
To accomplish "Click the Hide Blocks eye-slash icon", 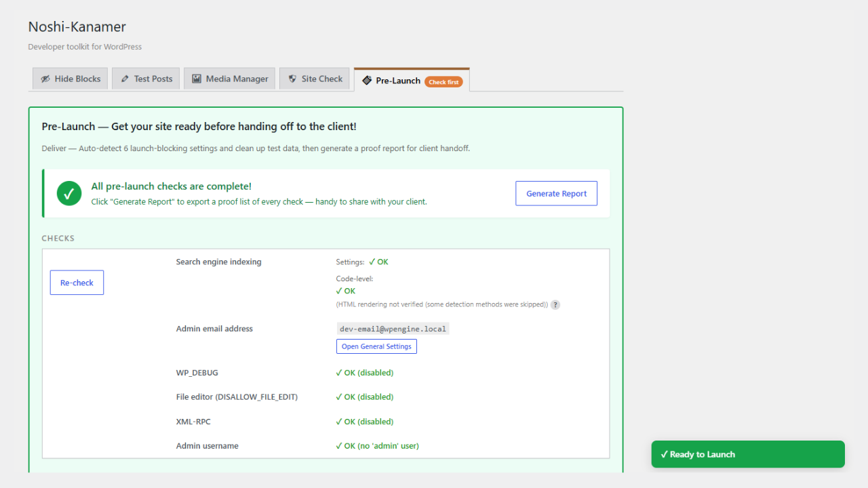I will click(x=45, y=79).
